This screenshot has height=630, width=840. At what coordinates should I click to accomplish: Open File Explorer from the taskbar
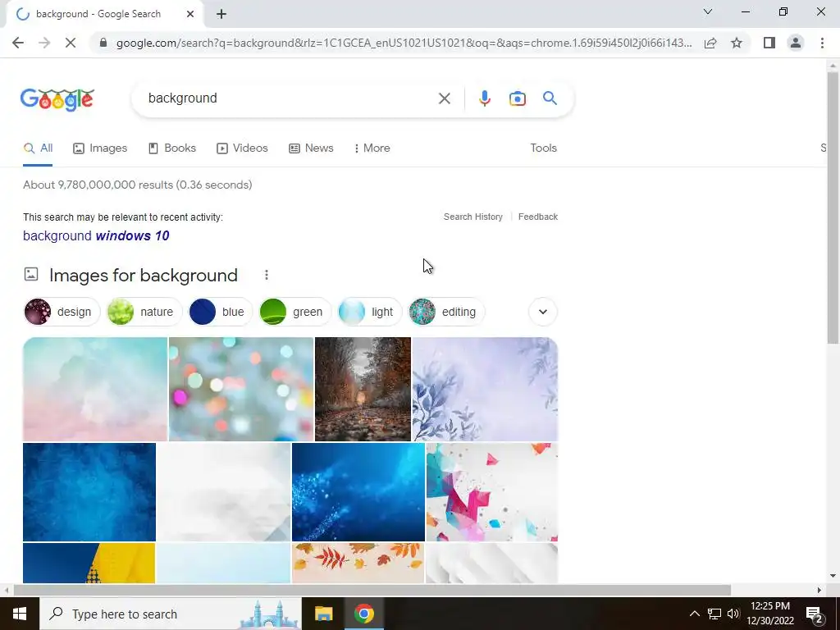323,614
